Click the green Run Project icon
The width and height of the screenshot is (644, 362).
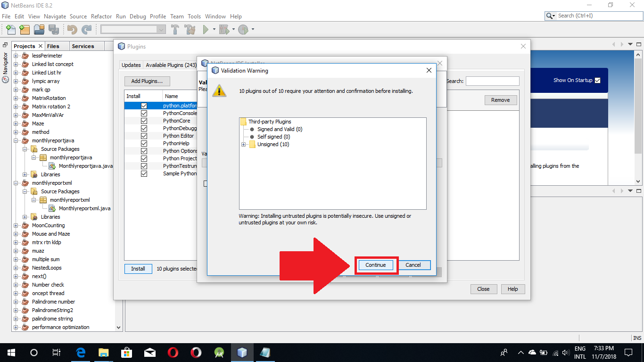point(206,30)
